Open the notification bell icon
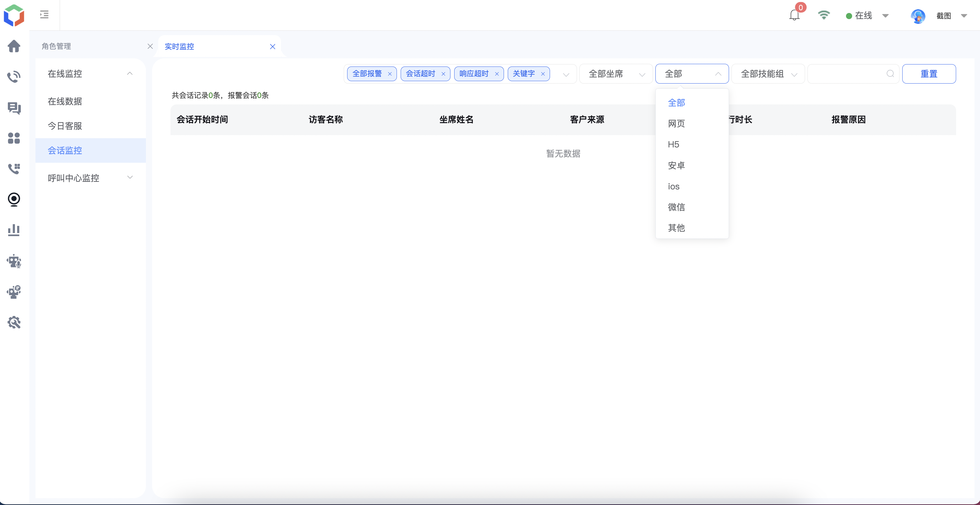 [x=795, y=15]
